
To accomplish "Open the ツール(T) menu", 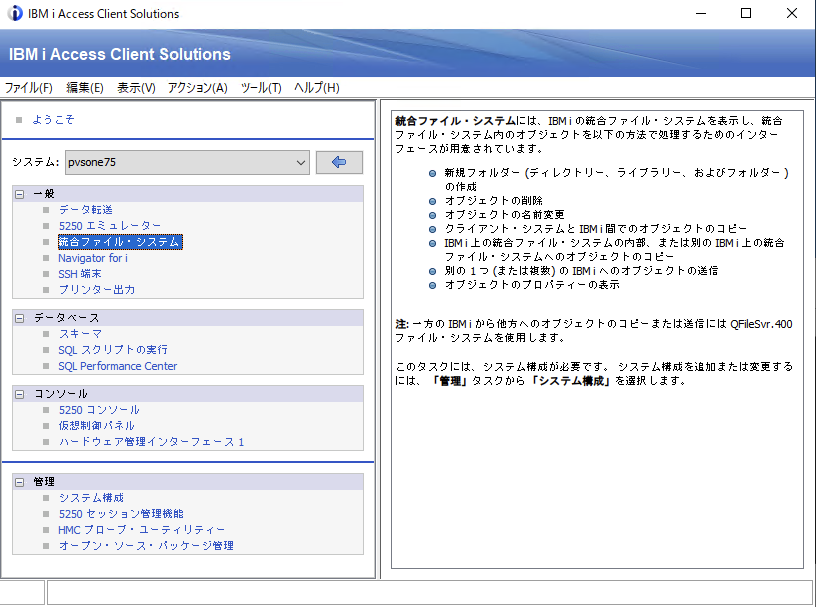I will (x=261, y=87).
